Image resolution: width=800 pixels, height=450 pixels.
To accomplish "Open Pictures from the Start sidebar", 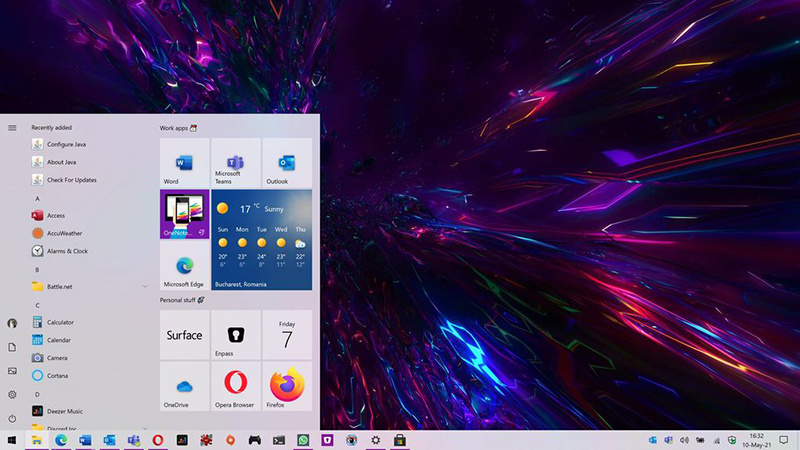I will point(12,371).
